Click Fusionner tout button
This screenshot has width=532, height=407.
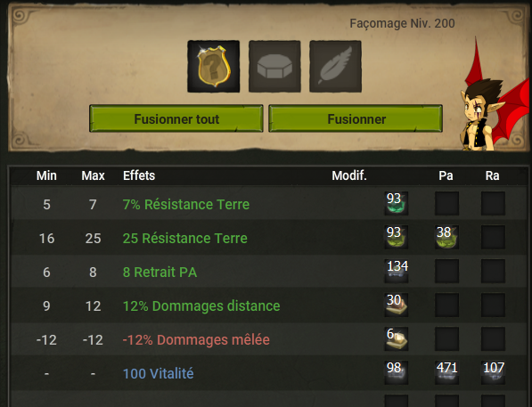point(176,118)
